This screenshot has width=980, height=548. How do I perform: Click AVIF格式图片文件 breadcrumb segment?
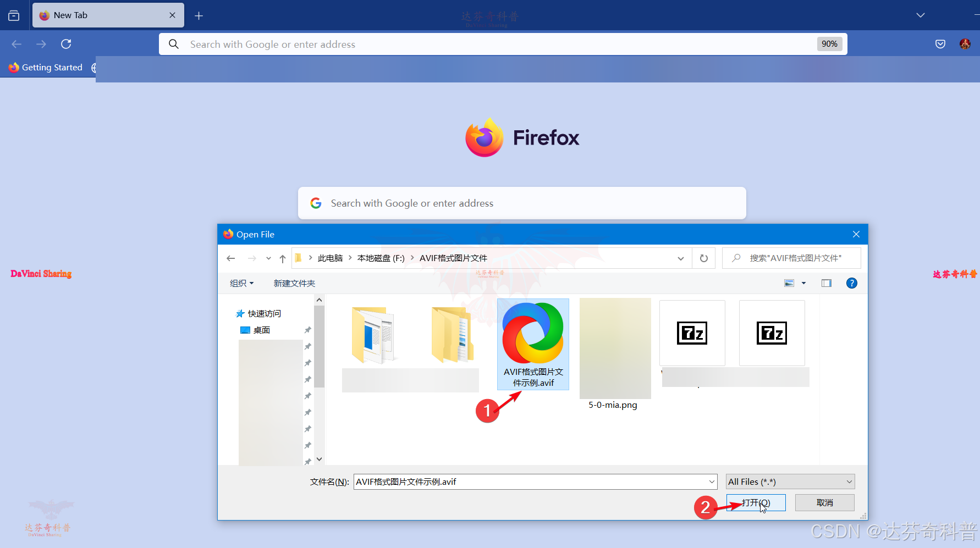coord(453,258)
